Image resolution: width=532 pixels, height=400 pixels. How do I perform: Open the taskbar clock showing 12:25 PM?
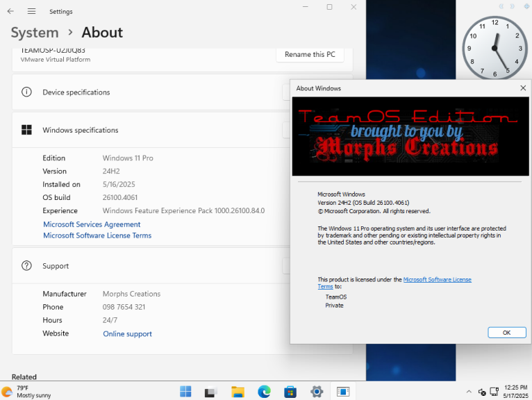click(515, 392)
